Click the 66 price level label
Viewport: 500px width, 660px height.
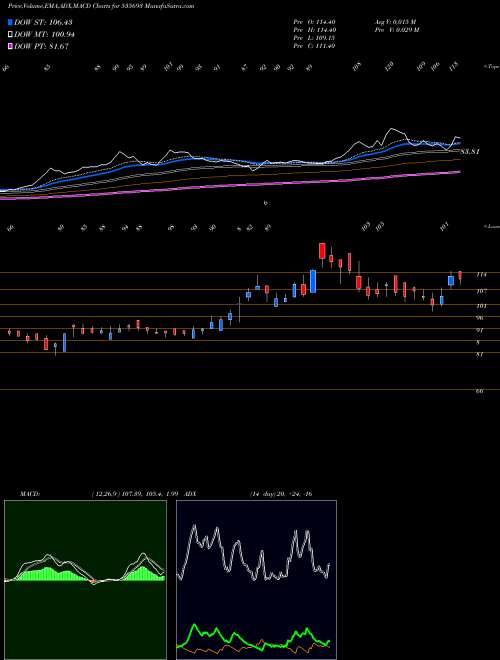(x=479, y=391)
